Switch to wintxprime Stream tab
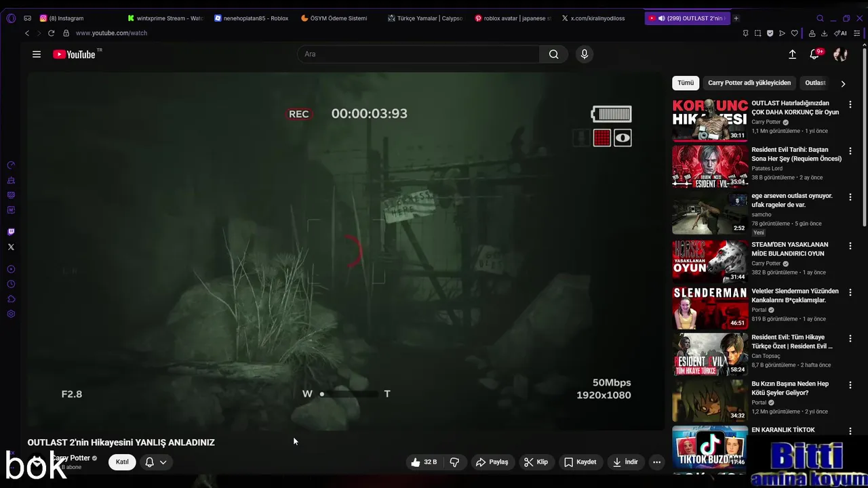The image size is (868, 488). coord(165,18)
